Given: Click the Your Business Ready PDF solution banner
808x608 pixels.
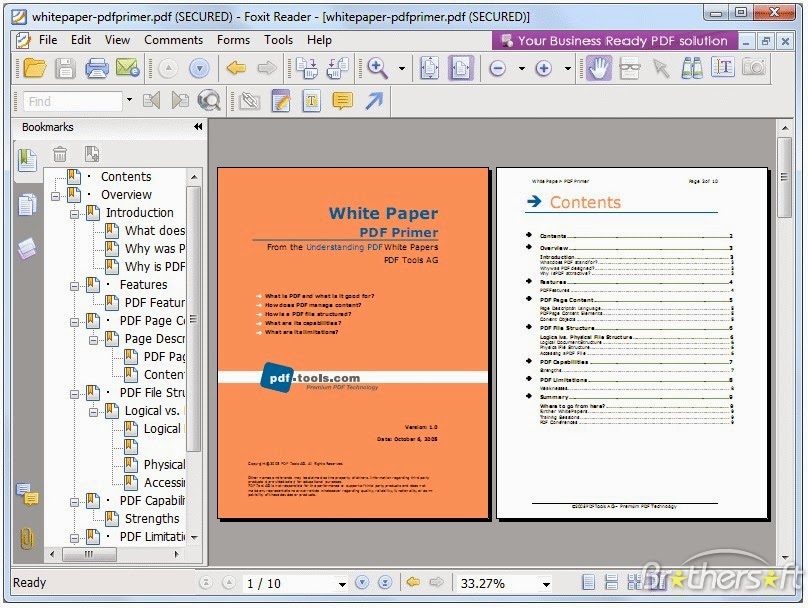Looking at the screenshot, I should 615,41.
